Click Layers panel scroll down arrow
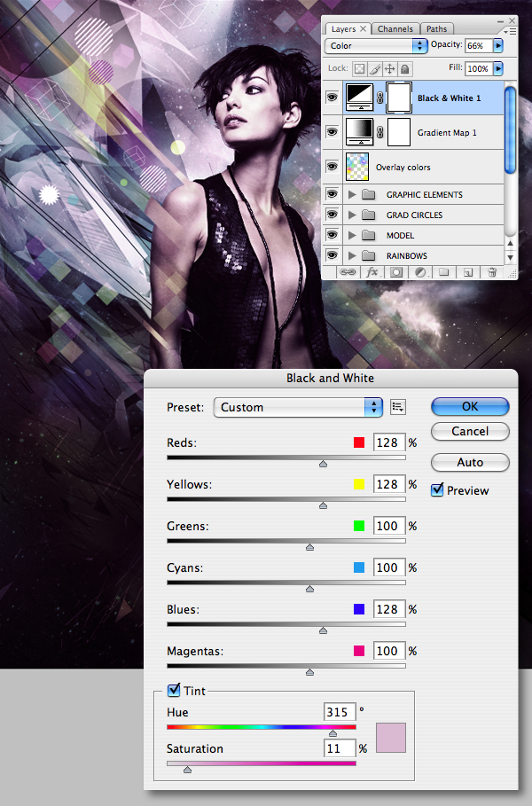532x806 pixels. 510,257
